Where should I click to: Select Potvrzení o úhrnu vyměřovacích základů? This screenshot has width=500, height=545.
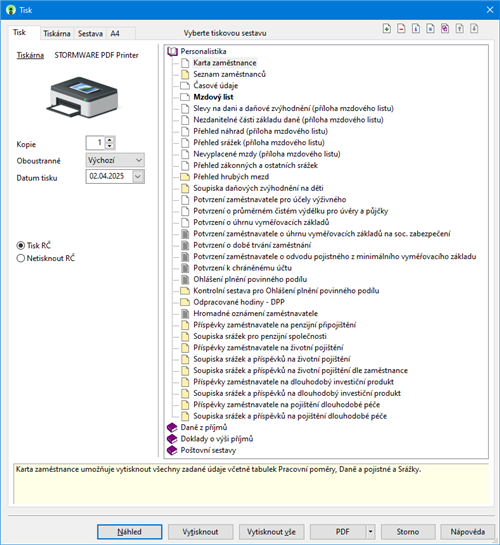pos(261,222)
